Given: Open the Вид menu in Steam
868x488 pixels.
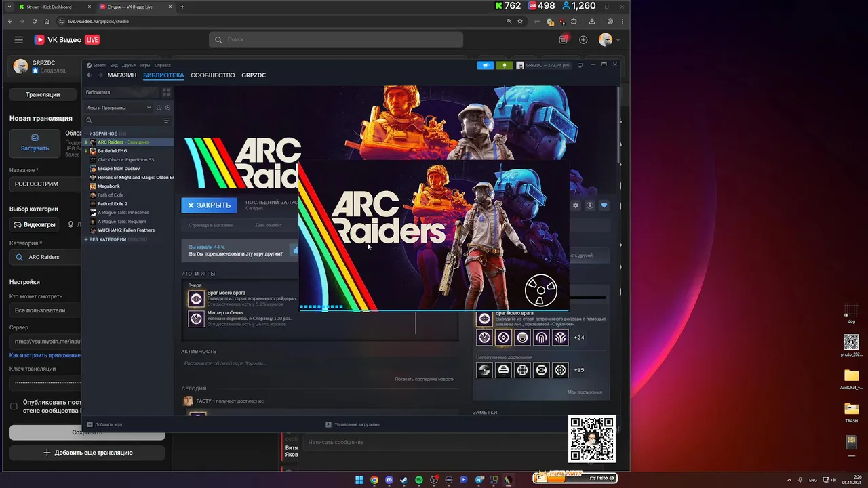Looking at the screenshot, I should coord(114,65).
